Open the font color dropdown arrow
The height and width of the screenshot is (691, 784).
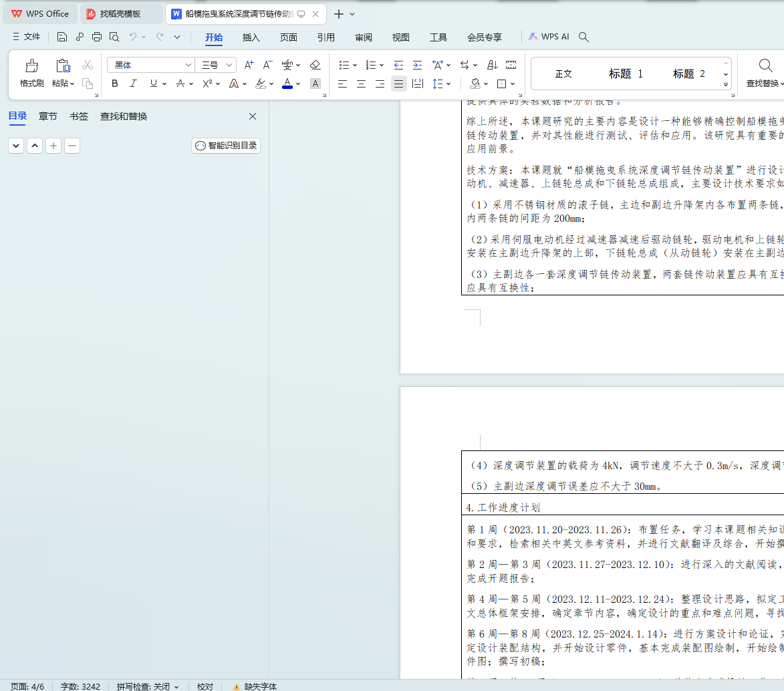pos(298,84)
